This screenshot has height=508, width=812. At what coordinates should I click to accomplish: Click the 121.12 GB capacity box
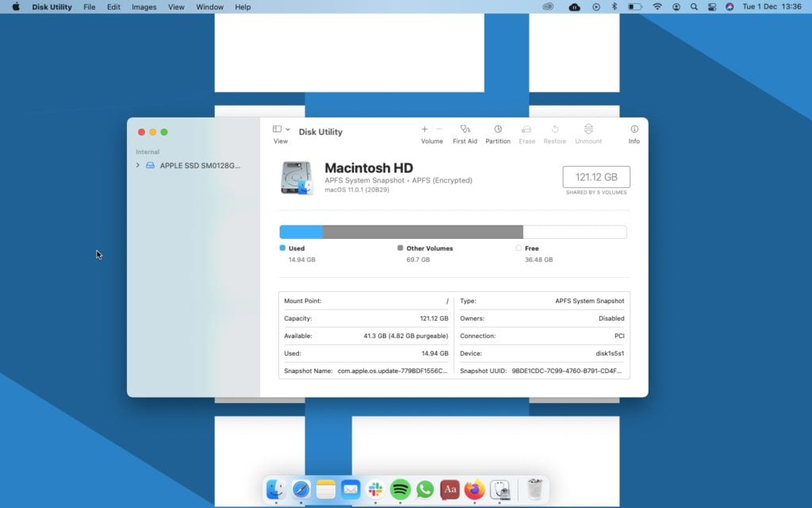pos(596,177)
